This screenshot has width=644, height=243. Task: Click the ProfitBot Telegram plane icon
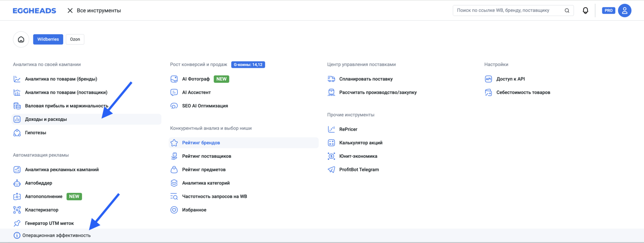(x=331, y=169)
